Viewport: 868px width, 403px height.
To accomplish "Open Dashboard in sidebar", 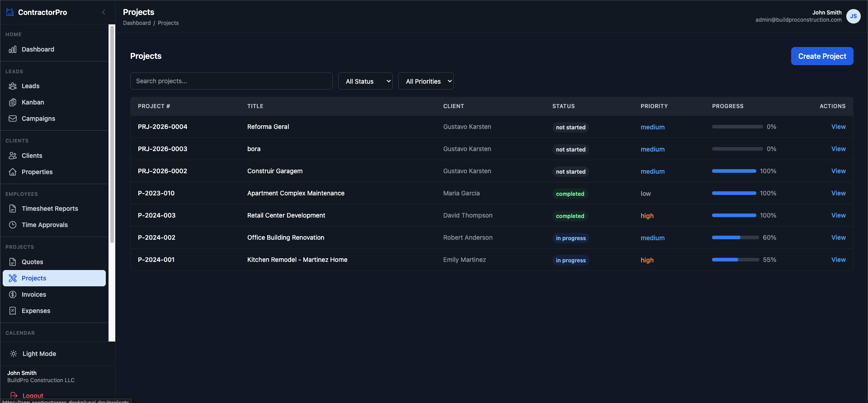I will (x=54, y=49).
